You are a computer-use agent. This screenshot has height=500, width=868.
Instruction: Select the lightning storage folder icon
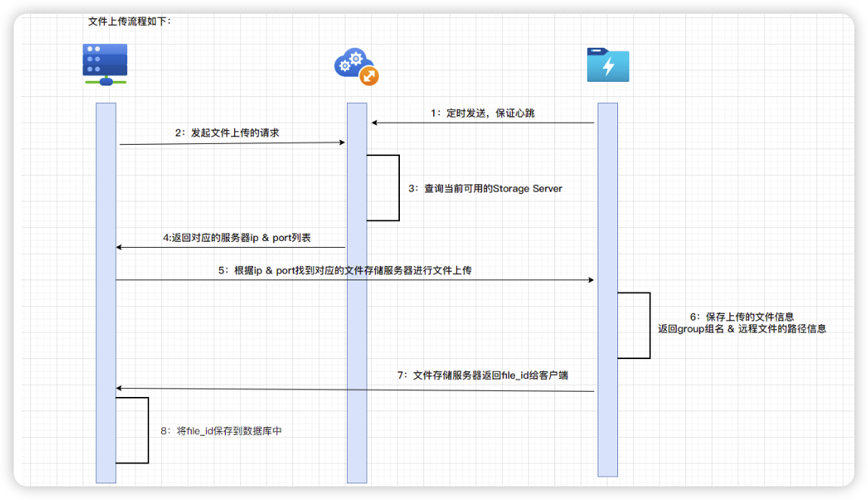pos(608,66)
